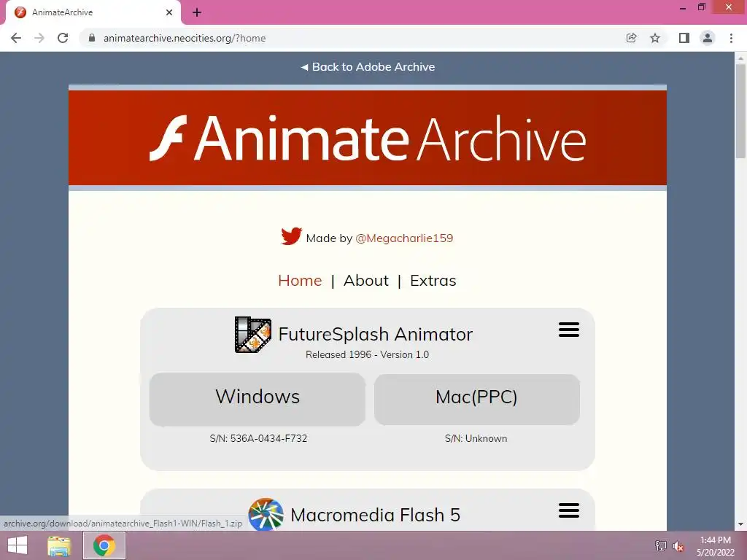Click Released 1996 - Version 1.0 text

[368, 355]
